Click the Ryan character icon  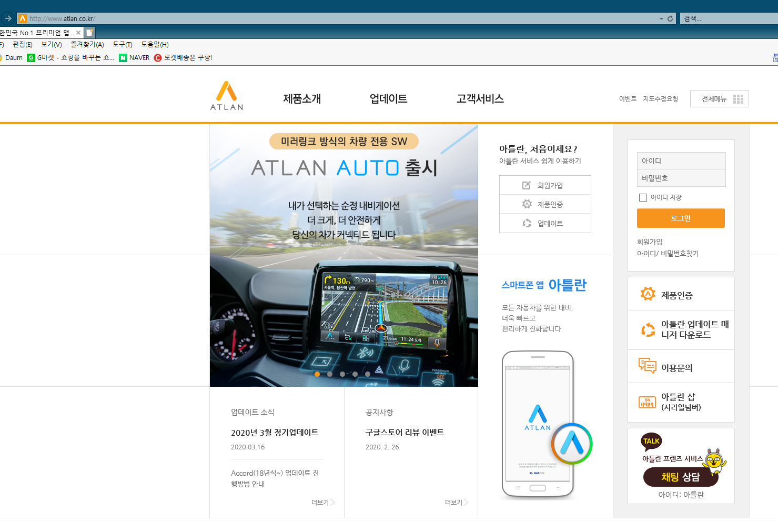click(715, 461)
